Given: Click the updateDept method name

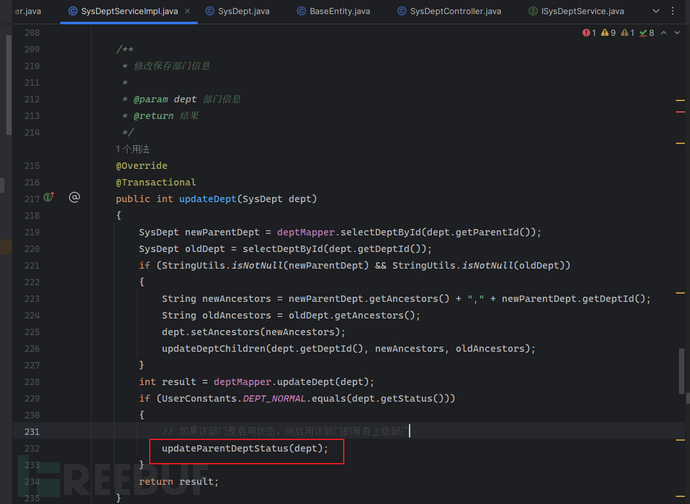Looking at the screenshot, I should [x=208, y=199].
